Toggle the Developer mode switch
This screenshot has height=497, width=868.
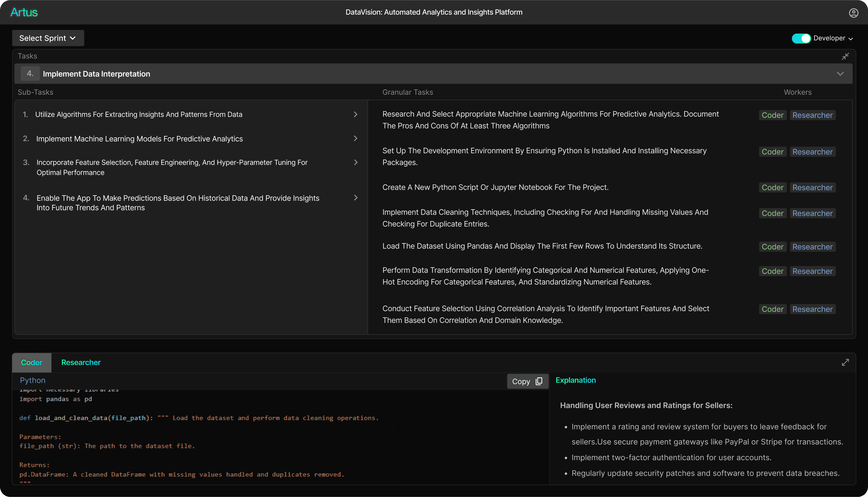coord(801,38)
